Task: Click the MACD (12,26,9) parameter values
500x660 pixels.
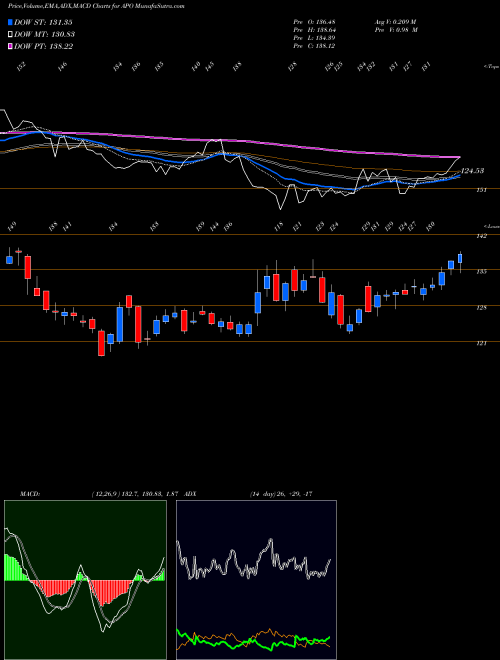Action: (x=135, y=494)
